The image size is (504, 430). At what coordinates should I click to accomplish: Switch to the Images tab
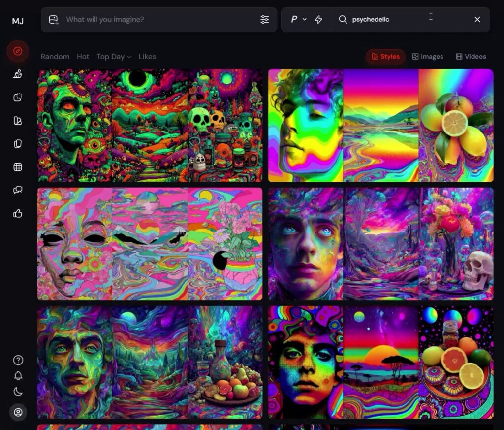427,57
